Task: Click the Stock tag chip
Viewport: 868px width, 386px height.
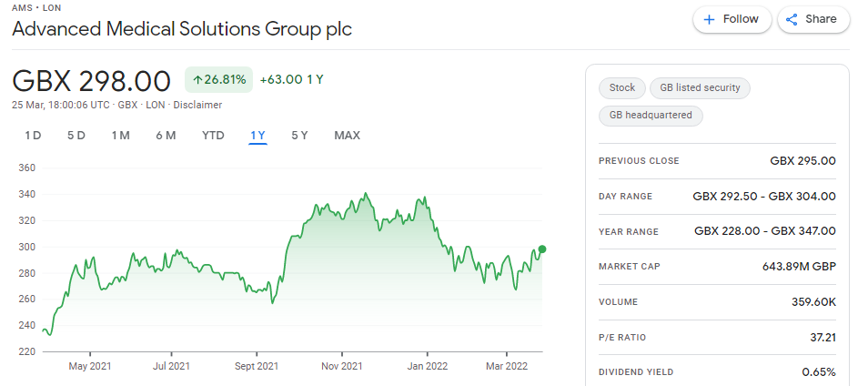Action: pos(622,87)
